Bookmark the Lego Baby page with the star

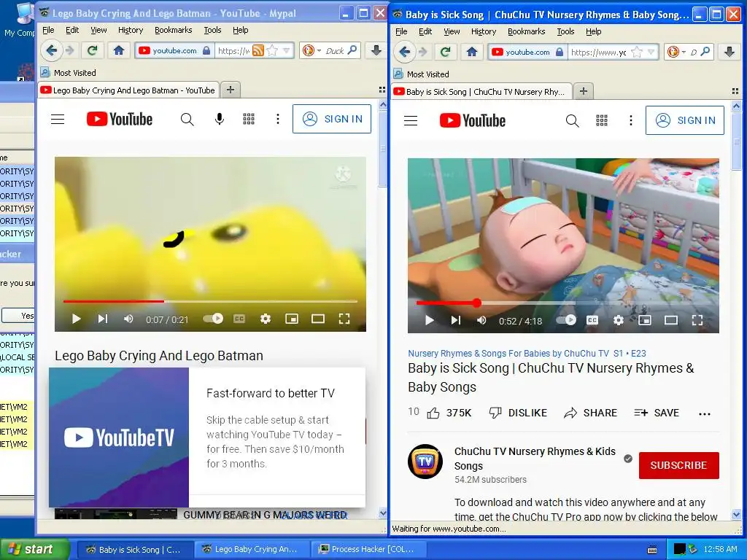tap(273, 50)
